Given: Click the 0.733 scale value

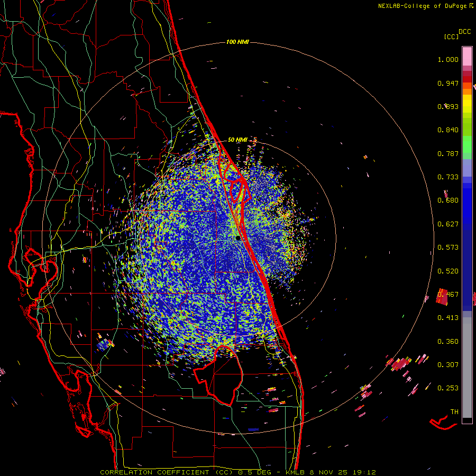Looking at the screenshot, I should (448, 177).
